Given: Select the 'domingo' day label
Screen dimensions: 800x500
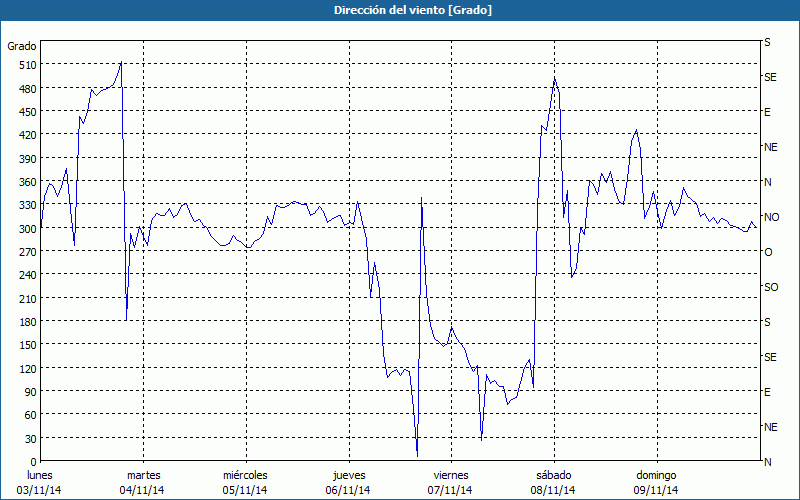Looking at the screenshot, I should click(x=655, y=475).
